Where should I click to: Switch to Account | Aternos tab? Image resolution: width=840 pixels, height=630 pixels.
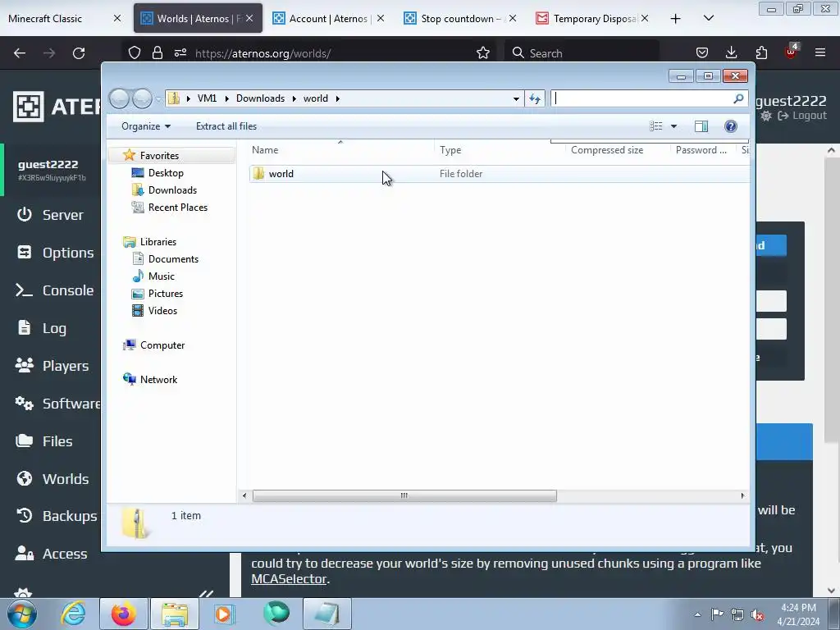coord(328,18)
